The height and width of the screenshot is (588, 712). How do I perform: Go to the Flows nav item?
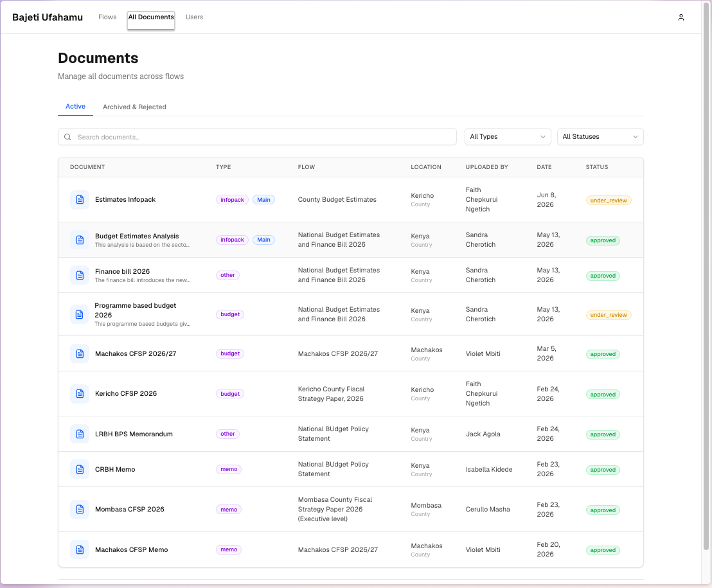point(107,17)
